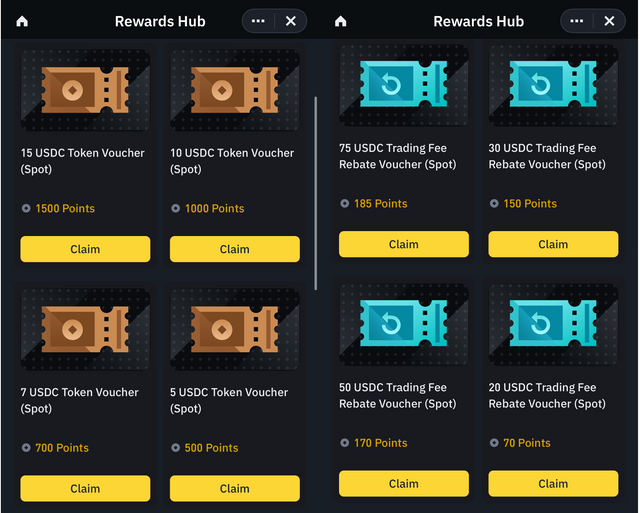Claim the 10 USDC Token Voucher
The image size is (640, 513).
pyautogui.click(x=235, y=249)
